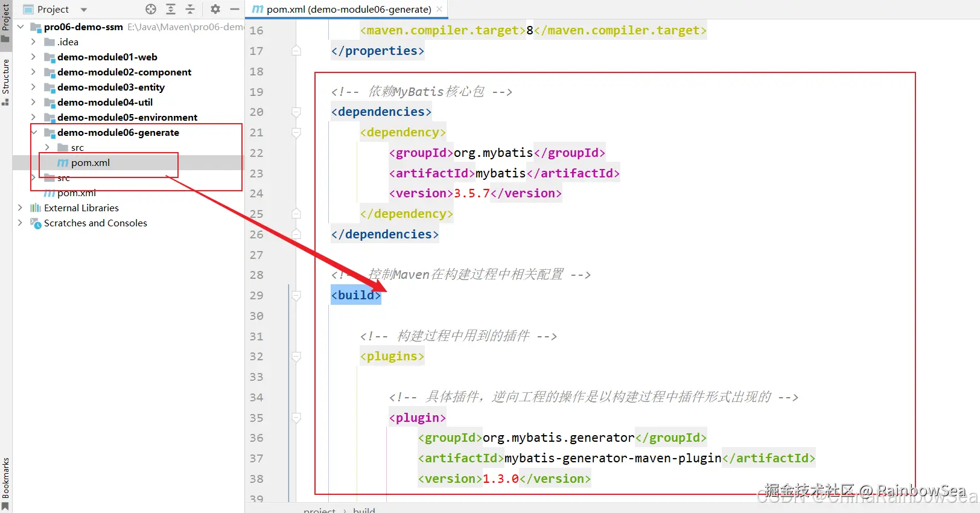Expand Scratches and Consoles node

click(20, 223)
